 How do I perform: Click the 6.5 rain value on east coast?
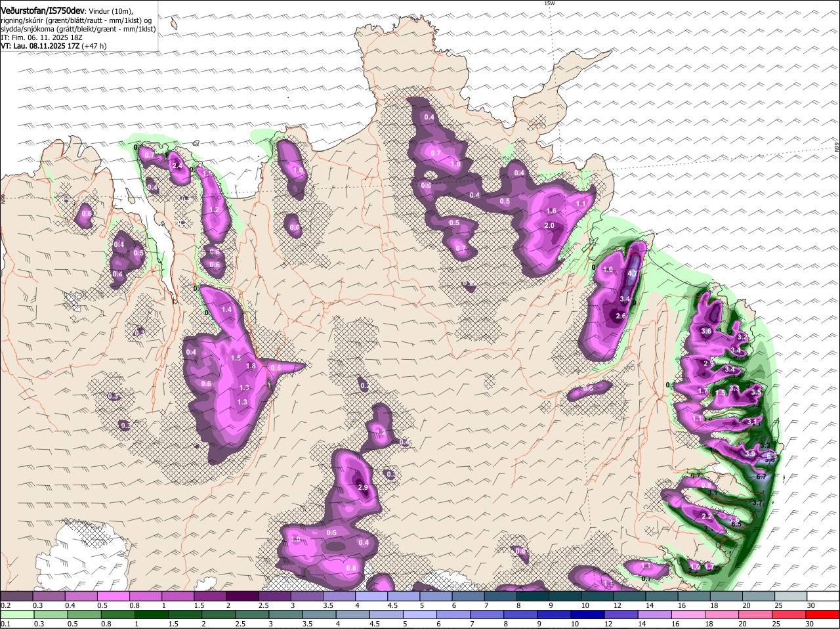(736, 524)
